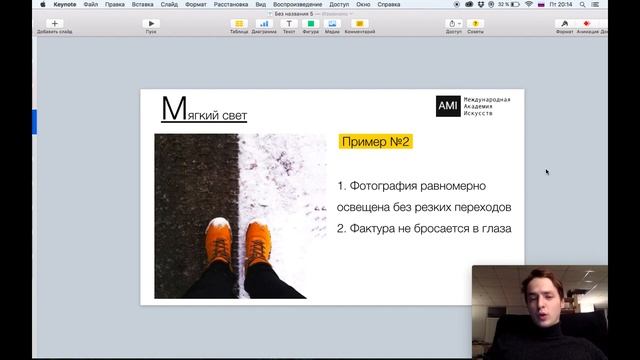Select the yellow Пример №2 label
The width and height of the screenshot is (640, 360).
pyautogui.click(x=376, y=142)
